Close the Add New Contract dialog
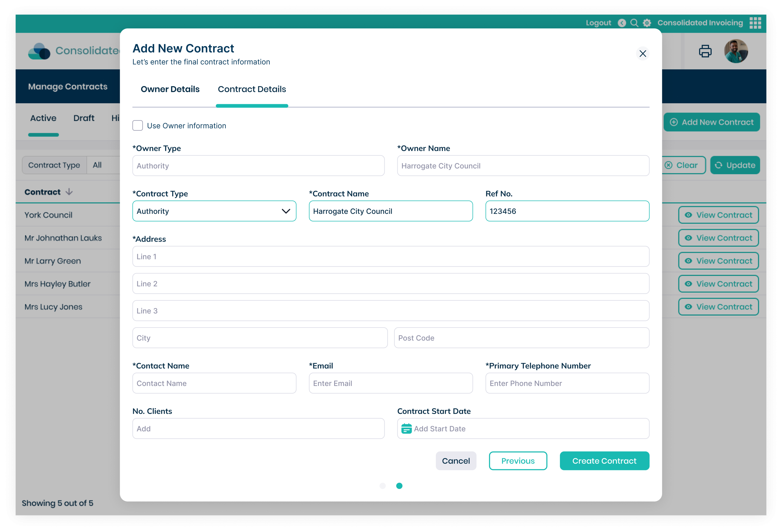The width and height of the screenshot is (782, 532). [642, 53]
